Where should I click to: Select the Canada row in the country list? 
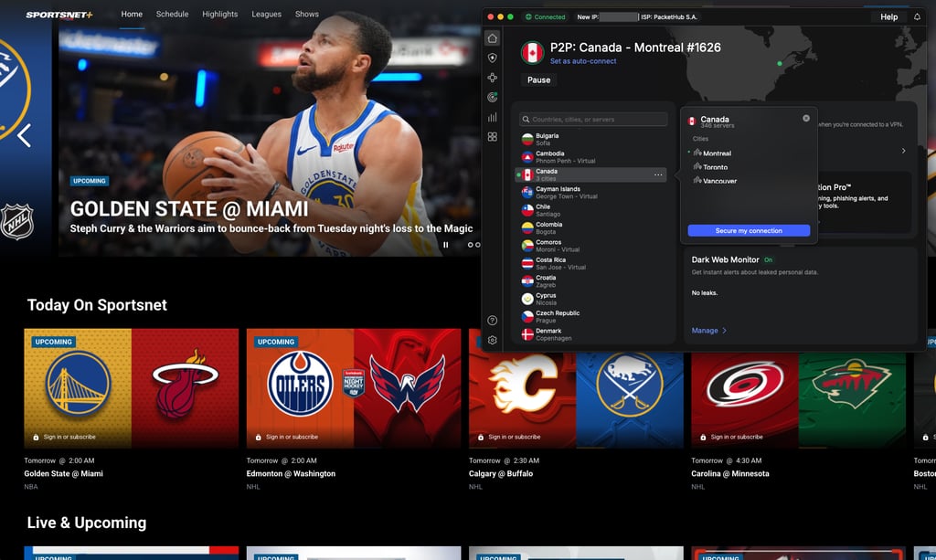pos(591,174)
